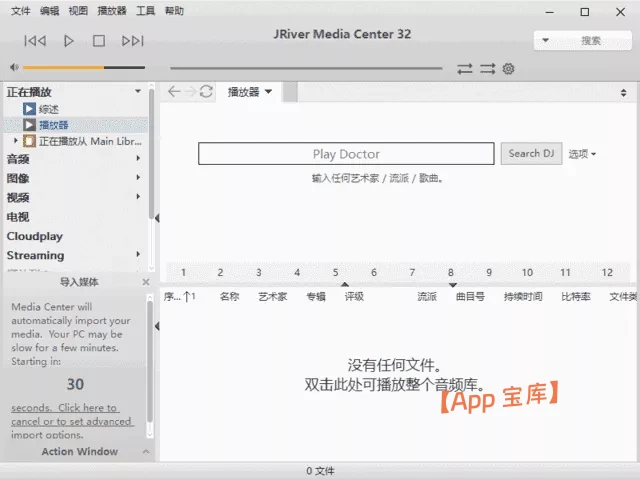Click number 1 on the ruler
Screen dimensions: 640x480
(183, 272)
